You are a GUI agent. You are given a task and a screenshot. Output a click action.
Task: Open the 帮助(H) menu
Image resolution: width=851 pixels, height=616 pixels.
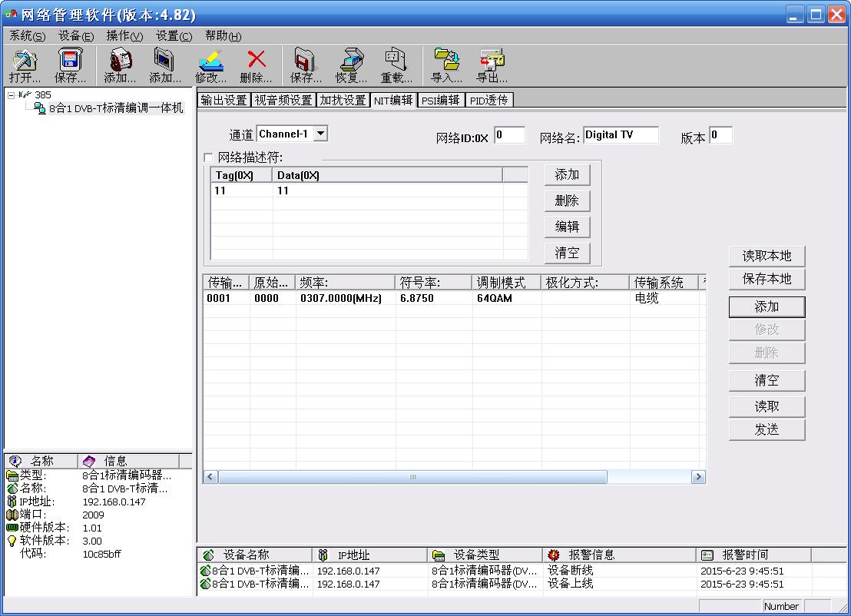pyautogui.click(x=223, y=36)
